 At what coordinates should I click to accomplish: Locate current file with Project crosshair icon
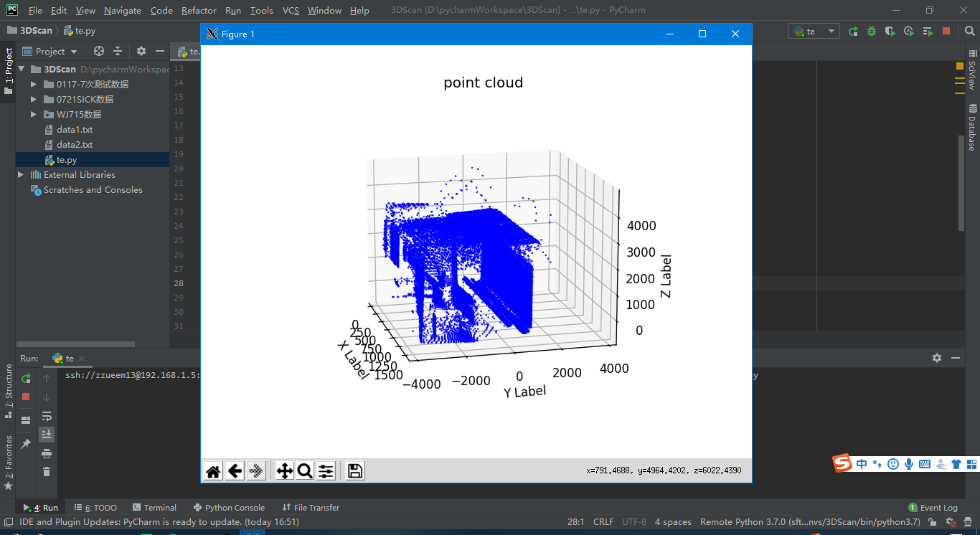click(x=99, y=51)
